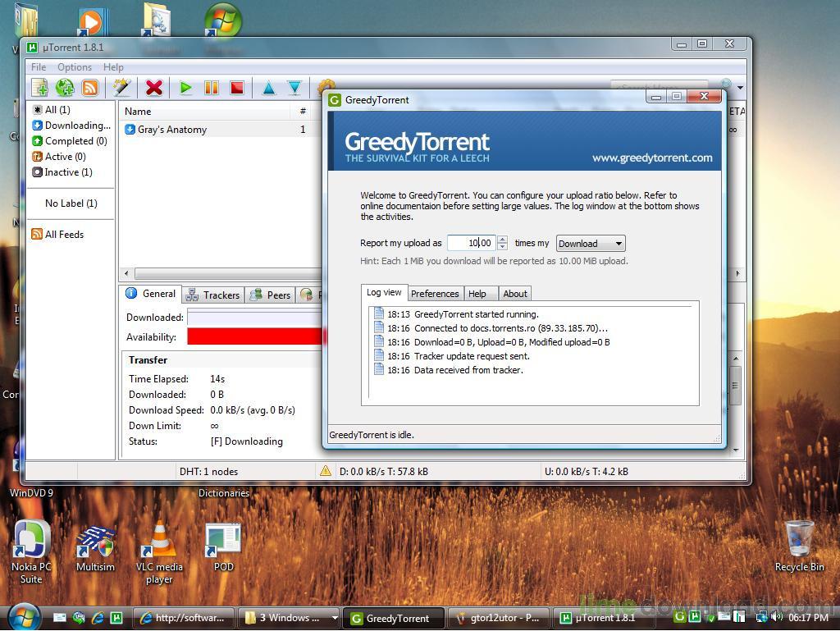Pause the torrent using the pause icon
Image resolution: width=840 pixels, height=631 pixels.
(211, 88)
